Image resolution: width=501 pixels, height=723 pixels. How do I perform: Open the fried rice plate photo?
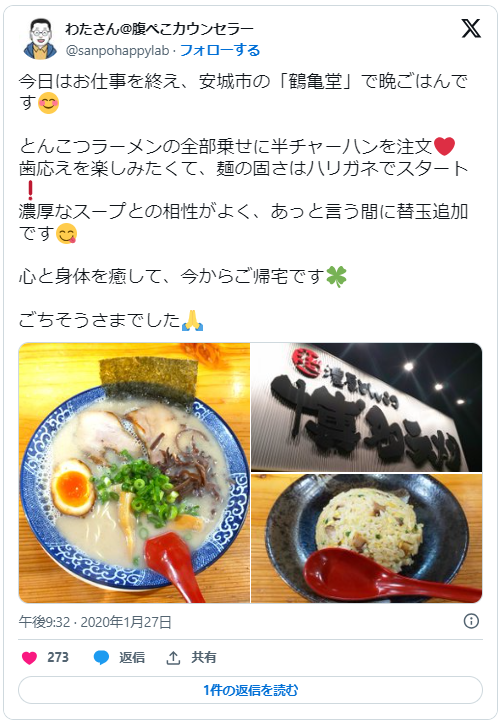click(367, 539)
